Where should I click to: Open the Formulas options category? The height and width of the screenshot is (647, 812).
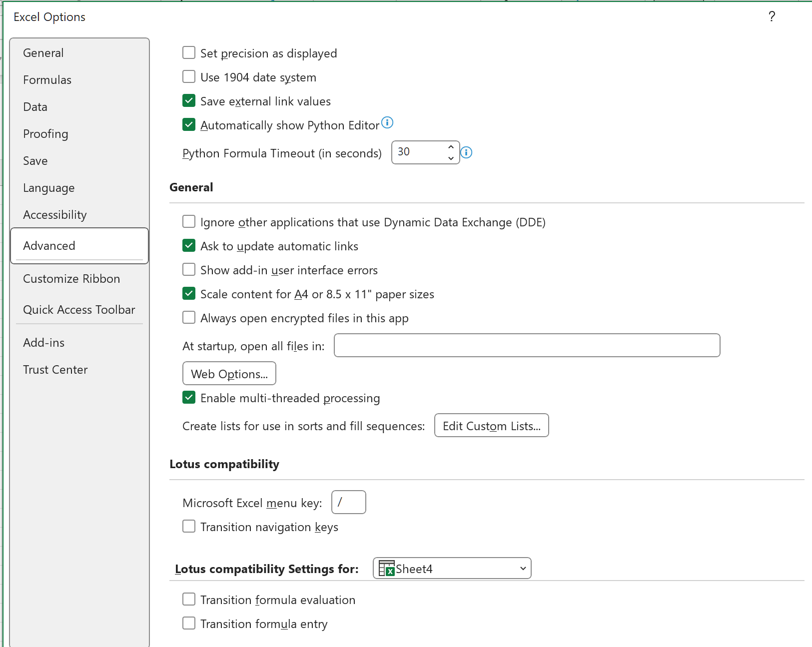click(x=47, y=80)
